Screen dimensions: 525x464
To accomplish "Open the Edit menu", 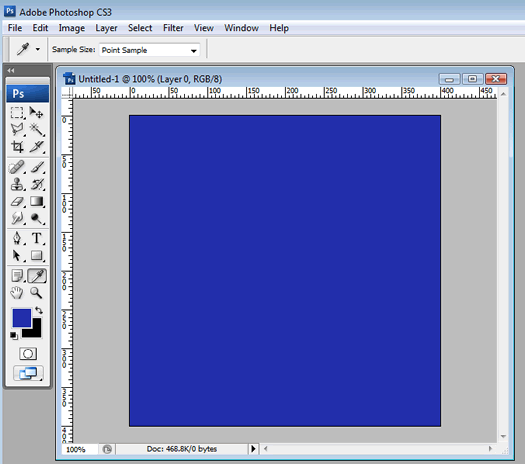I will [40, 28].
